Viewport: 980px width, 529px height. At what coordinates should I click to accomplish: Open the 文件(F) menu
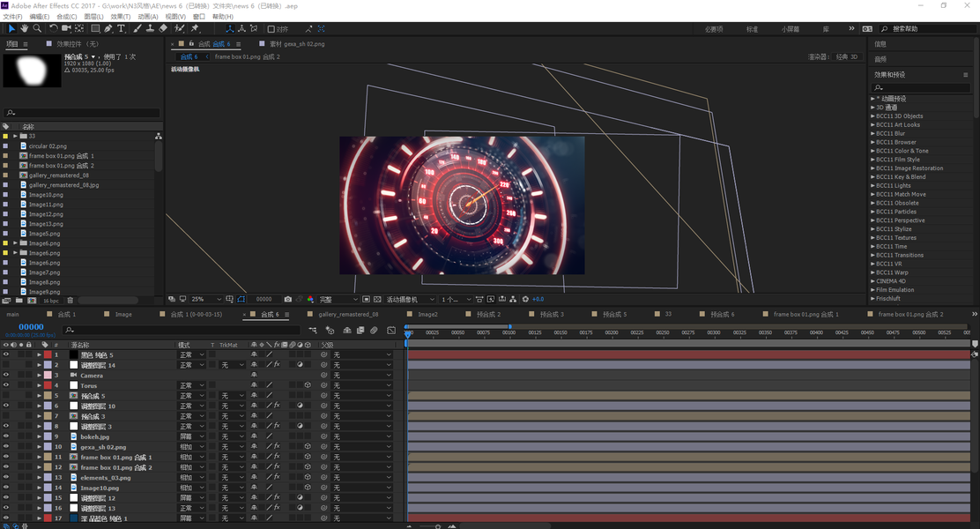pos(12,16)
